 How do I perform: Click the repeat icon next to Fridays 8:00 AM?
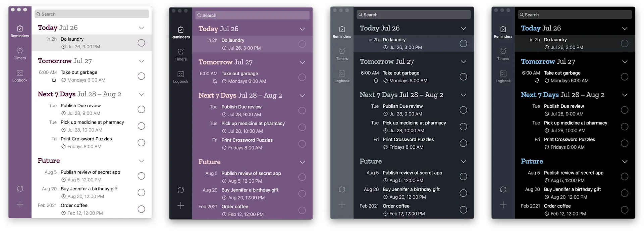click(64, 146)
